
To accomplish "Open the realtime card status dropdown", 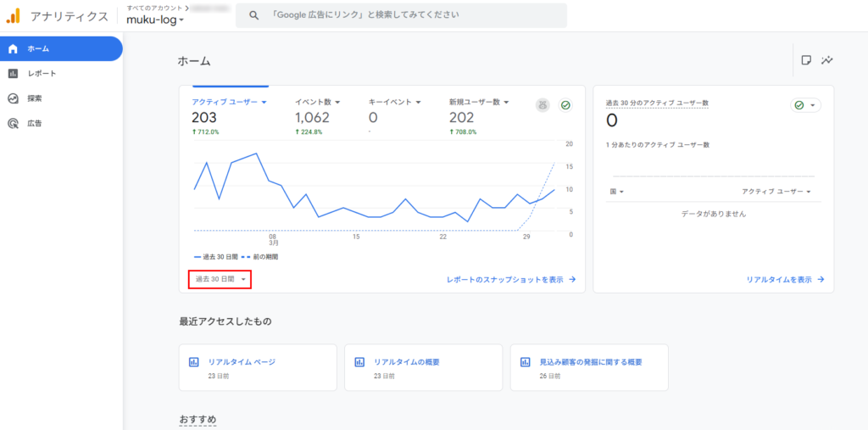I will (805, 105).
